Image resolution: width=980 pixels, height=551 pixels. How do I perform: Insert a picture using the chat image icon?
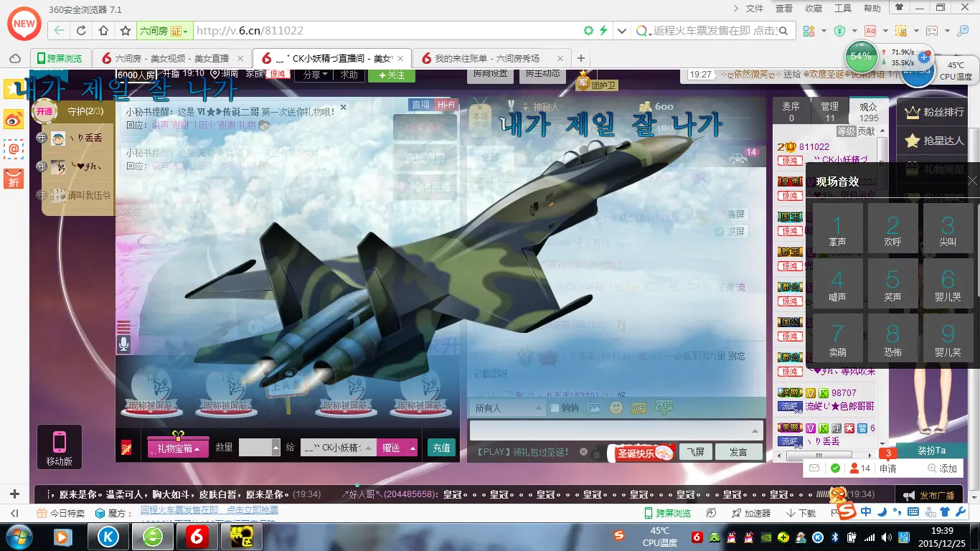click(594, 408)
